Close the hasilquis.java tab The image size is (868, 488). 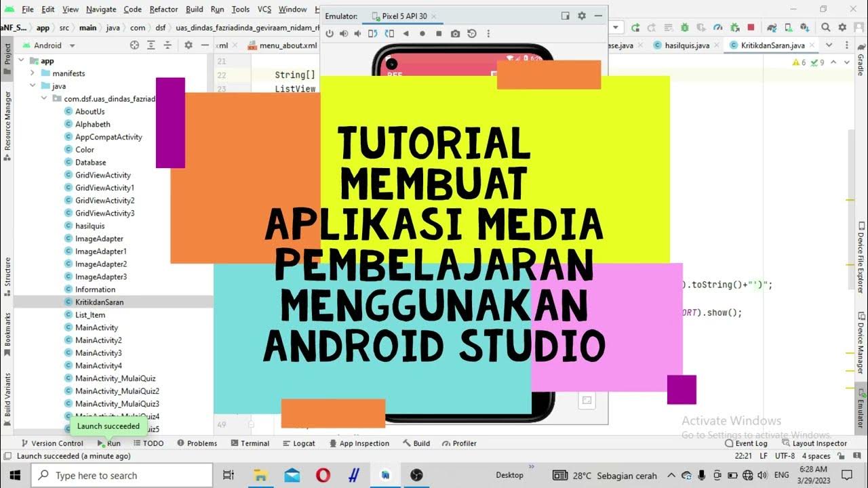tap(716, 45)
